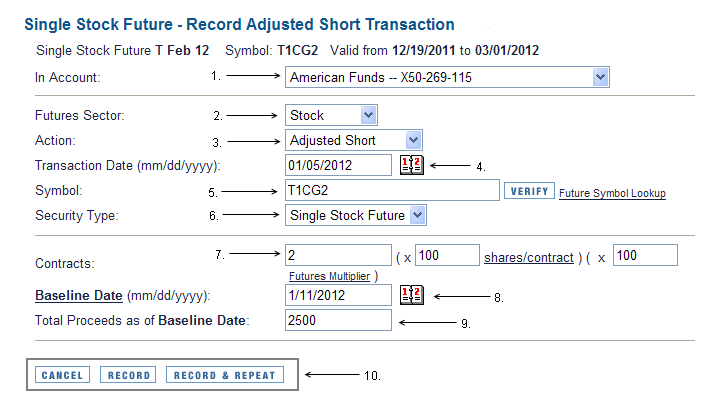715x408 pixels.
Task: Select the Contracts quantity input field
Action: click(x=338, y=255)
